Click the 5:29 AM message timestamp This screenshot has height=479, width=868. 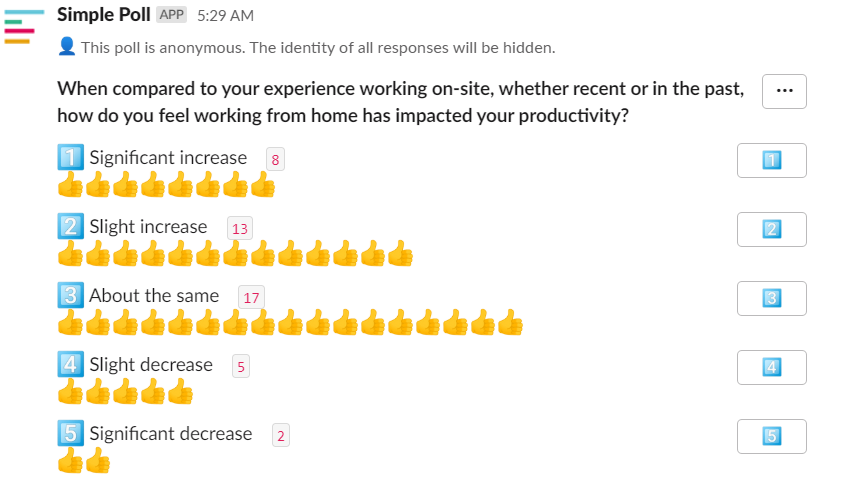tap(225, 16)
